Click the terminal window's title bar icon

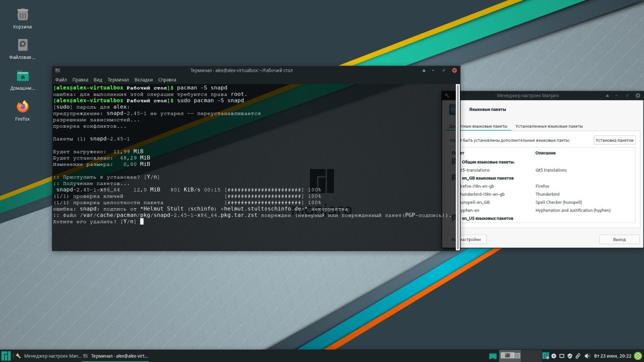tap(58, 70)
